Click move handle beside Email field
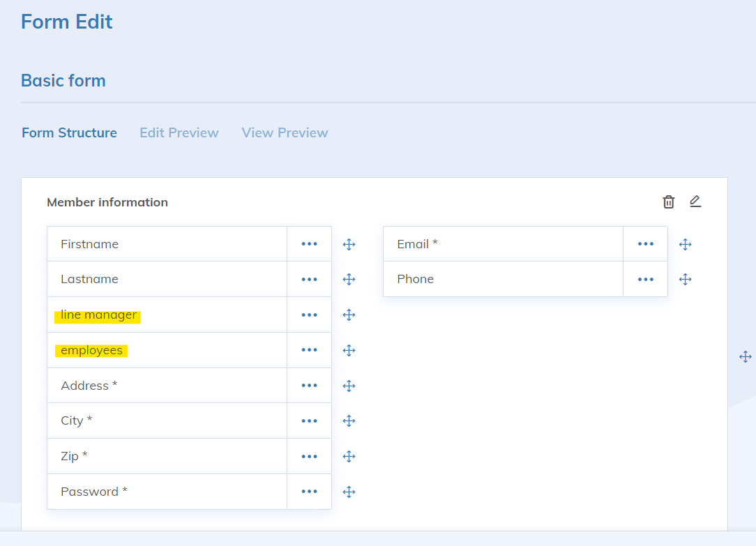Viewport: 756px width, 546px height. 685,244
